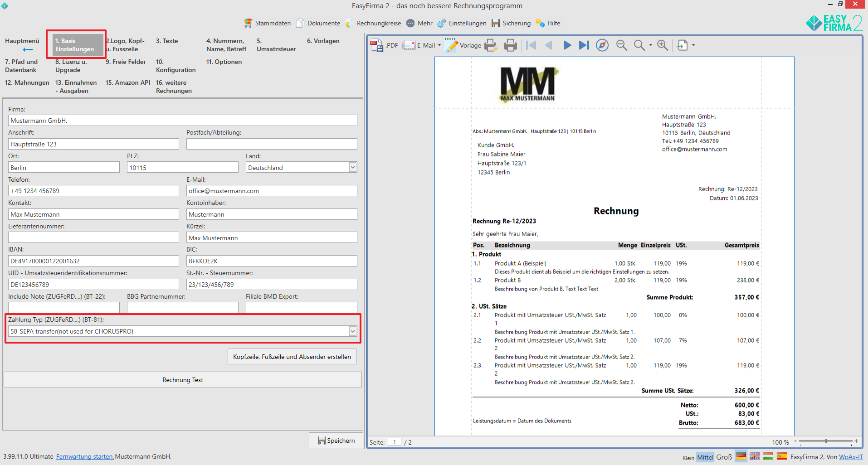Click Kopfzeile, Fußzeile und Absender erstellen

click(x=292, y=357)
